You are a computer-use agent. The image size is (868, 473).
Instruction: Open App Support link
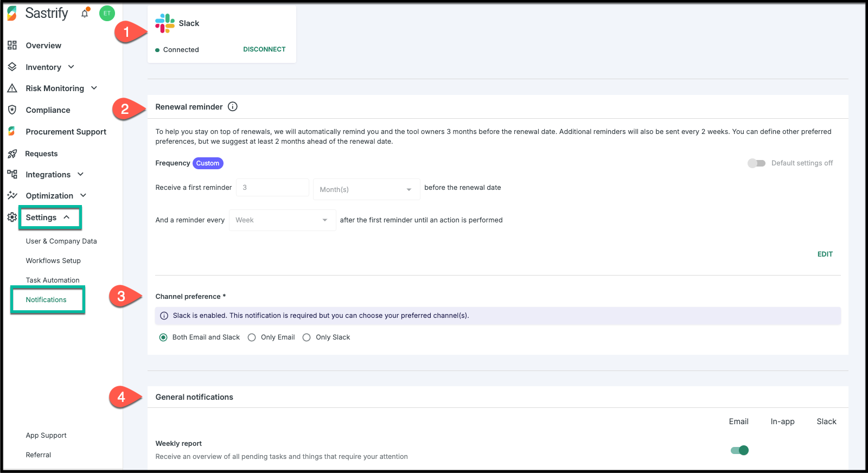click(46, 436)
